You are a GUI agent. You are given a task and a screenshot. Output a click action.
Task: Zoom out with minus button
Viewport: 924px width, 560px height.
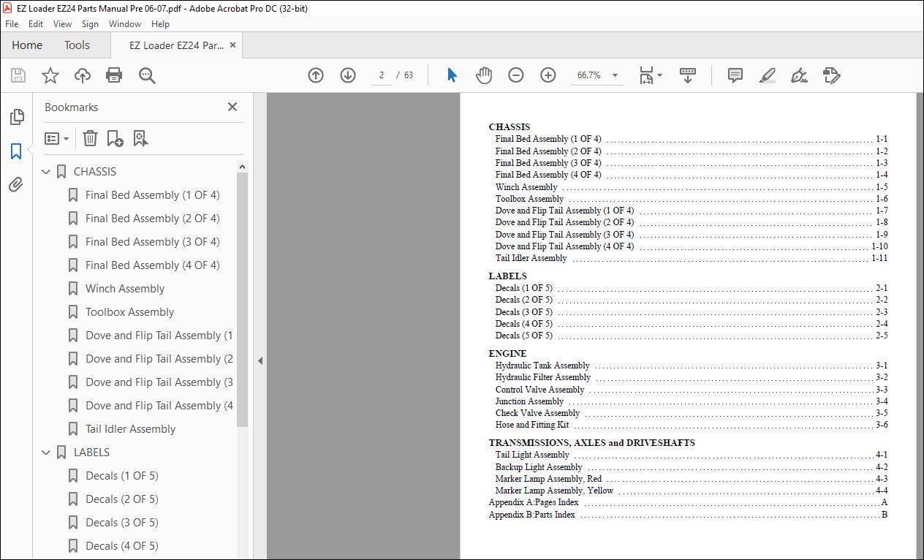click(x=516, y=75)
